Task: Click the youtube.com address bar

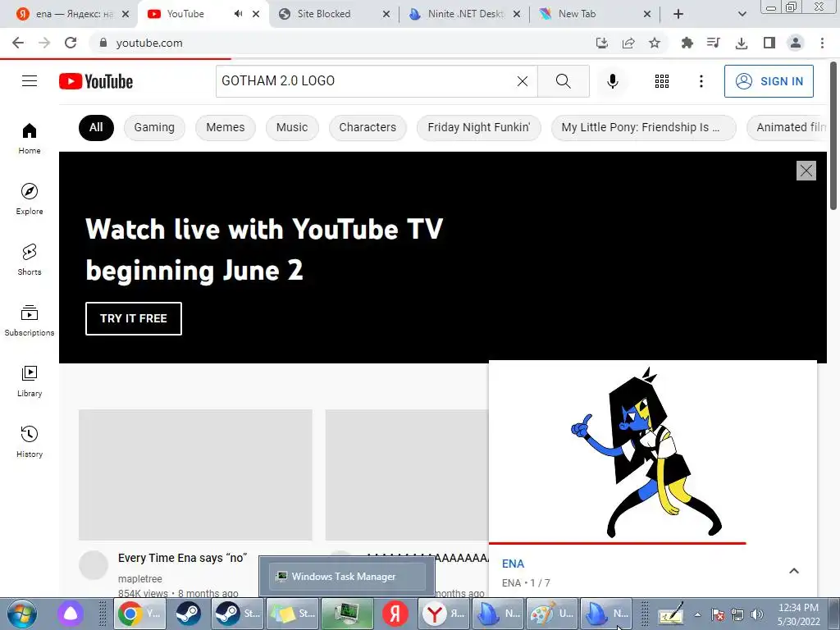Action: (x=343, y=43)
